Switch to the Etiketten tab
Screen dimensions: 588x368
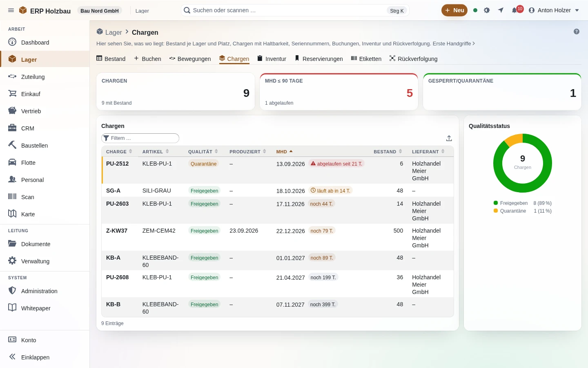[366, 58]
